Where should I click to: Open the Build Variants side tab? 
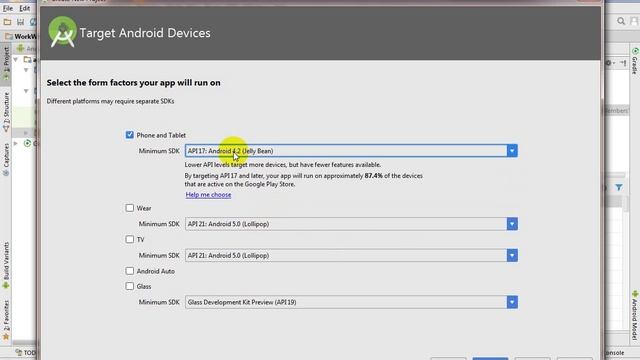pos(6,265)
